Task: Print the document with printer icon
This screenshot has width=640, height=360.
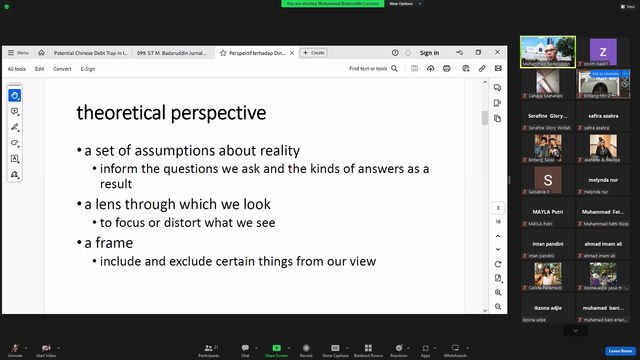Action: (447, 69)
